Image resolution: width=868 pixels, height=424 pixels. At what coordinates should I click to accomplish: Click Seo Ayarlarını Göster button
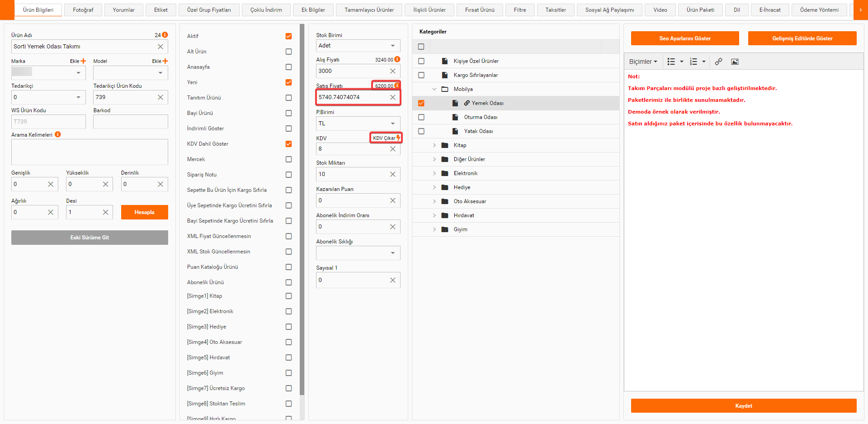(x=685, y=38)
